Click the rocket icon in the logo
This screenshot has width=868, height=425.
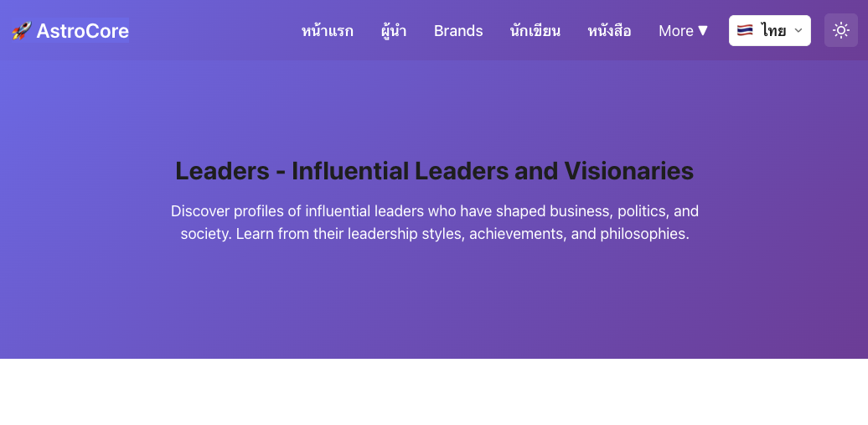click(x=21, y=31)
